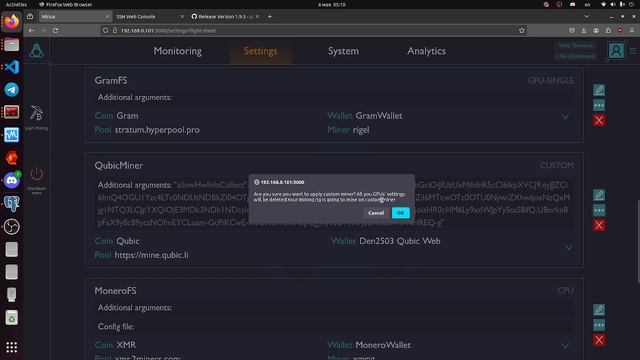The image size is (640, 360).
Task: Open more options for MoneroFS flight sheet
Action: coord(599,325)
